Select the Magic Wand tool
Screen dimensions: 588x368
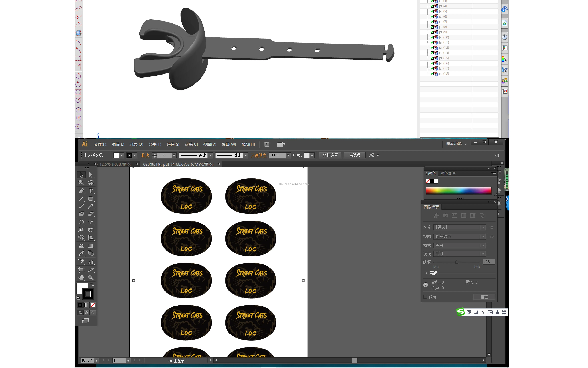click(x=81, y=183)
